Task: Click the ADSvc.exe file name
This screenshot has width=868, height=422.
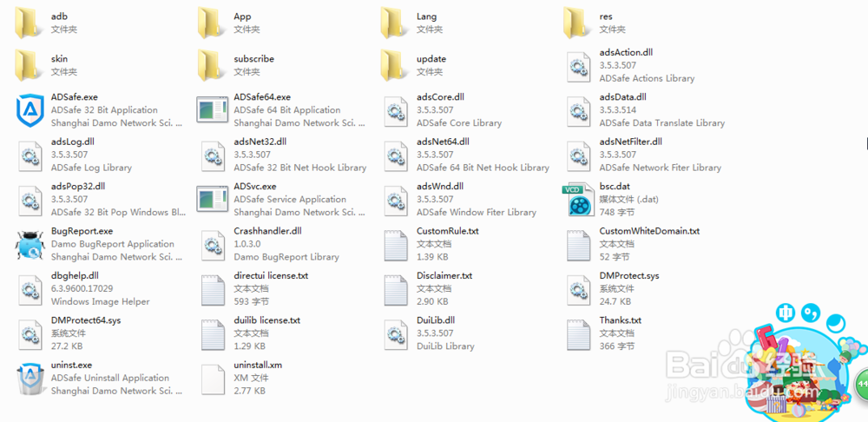Action: 254,186
